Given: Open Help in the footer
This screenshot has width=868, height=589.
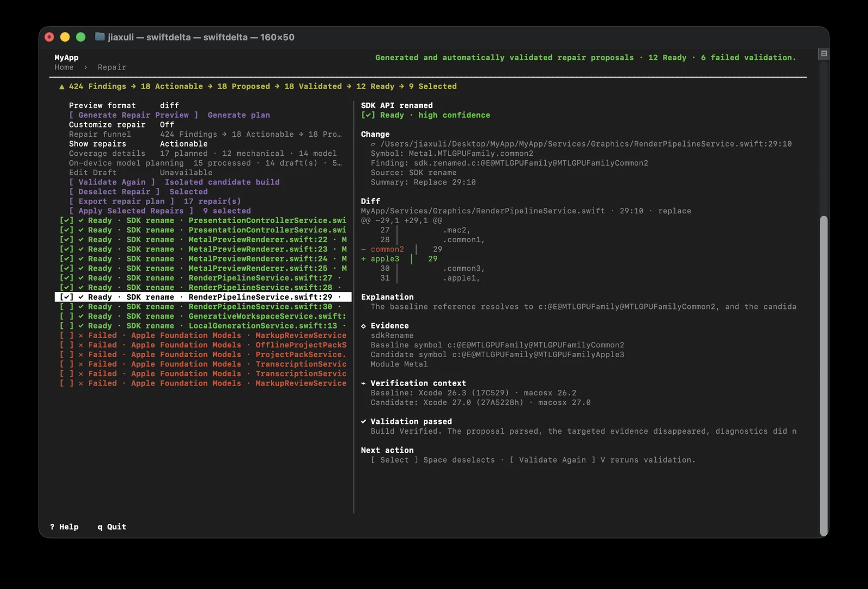Looking at the screenshot, I should click(x=64, y=527).
